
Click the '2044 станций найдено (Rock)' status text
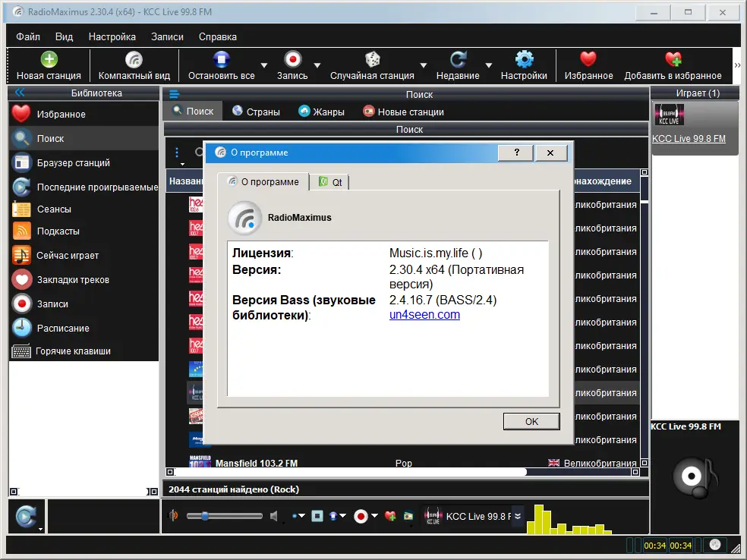234,489
